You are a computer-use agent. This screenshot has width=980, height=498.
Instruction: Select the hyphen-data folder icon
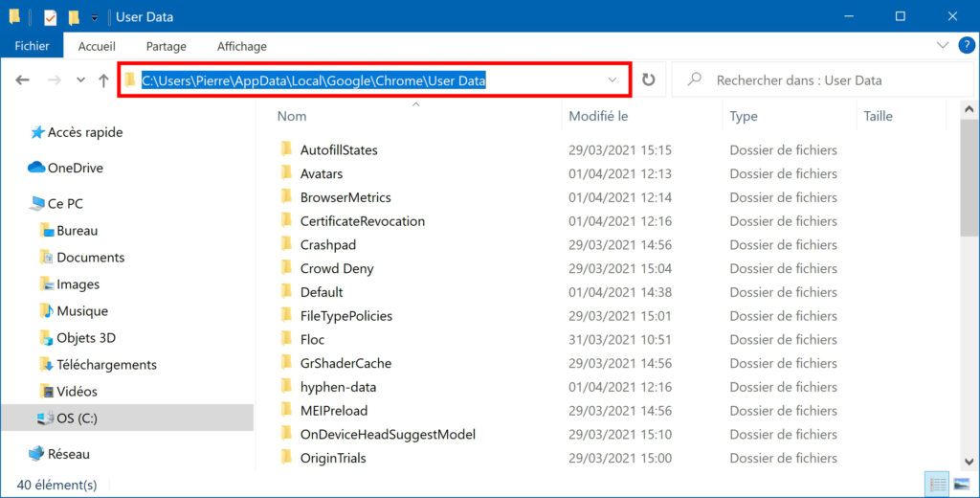pyautogui.click(x=286, y=387)
